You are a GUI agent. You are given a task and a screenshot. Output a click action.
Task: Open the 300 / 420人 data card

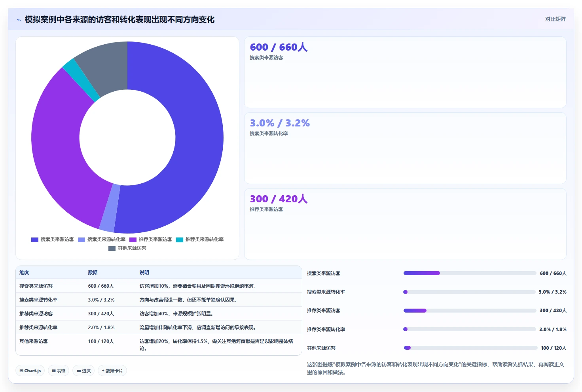405,224
